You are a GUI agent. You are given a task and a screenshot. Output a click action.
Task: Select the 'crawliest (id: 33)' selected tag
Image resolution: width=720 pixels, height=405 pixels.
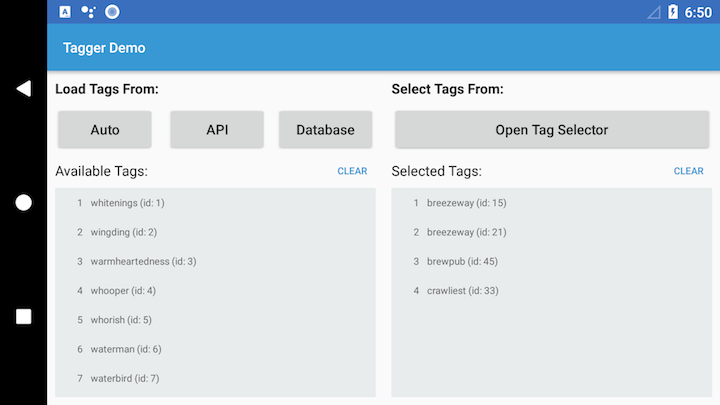point(551,291)
